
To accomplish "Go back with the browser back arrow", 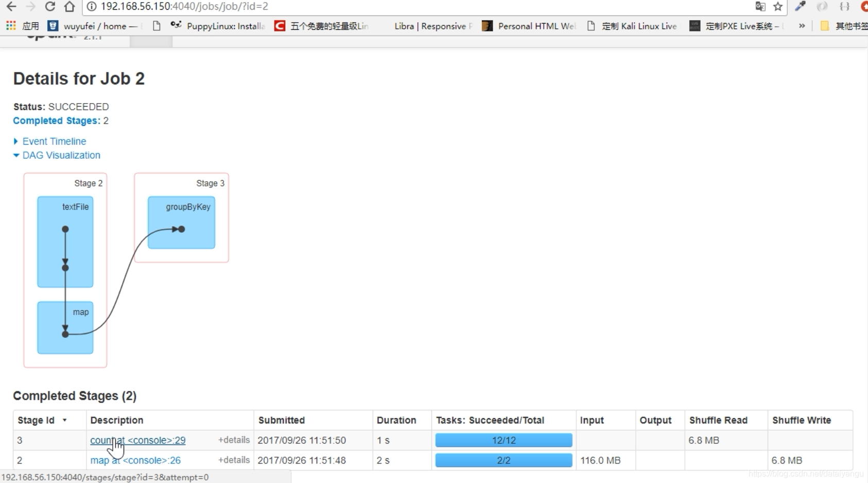I will tap(11, 6).
